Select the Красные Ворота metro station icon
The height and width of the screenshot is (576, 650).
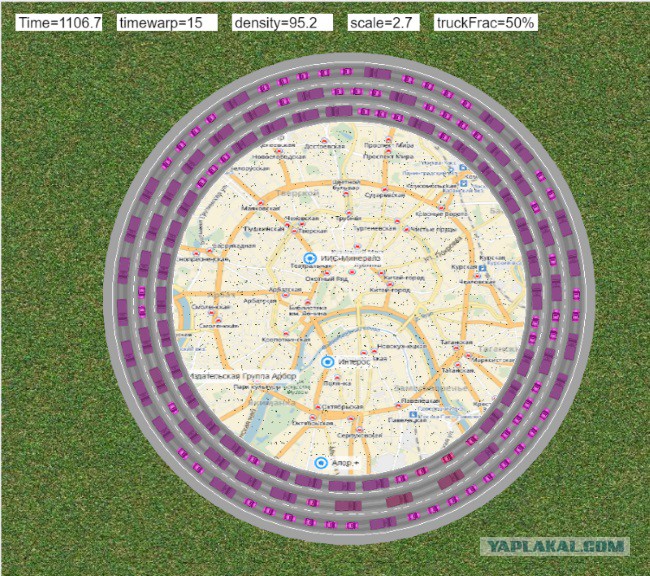[441, 208]
